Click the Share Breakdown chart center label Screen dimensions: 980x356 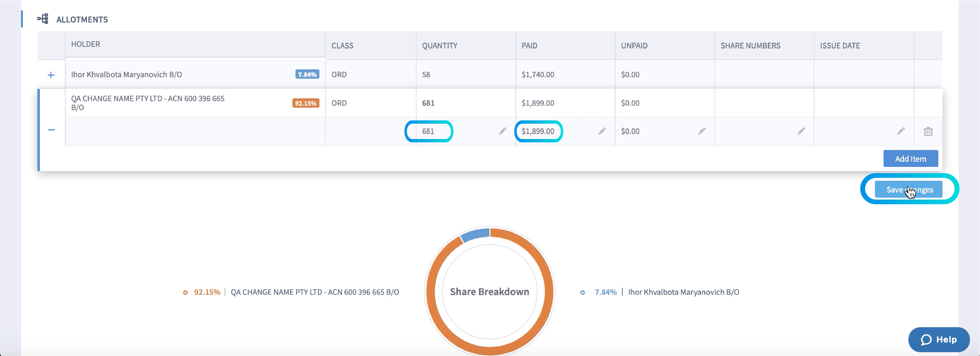pyautogui.click(x=489, y=292)
